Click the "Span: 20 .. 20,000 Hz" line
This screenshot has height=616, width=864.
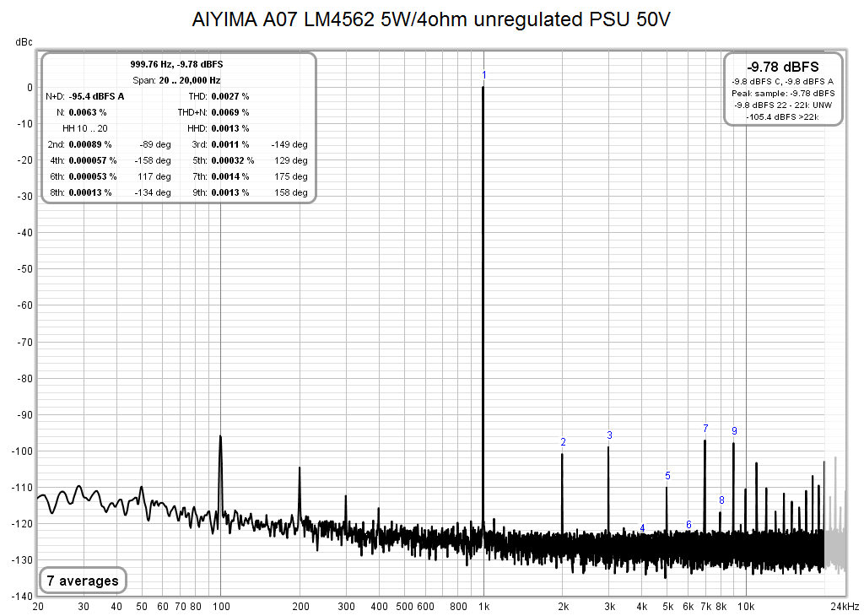click(x=177, y=80)
